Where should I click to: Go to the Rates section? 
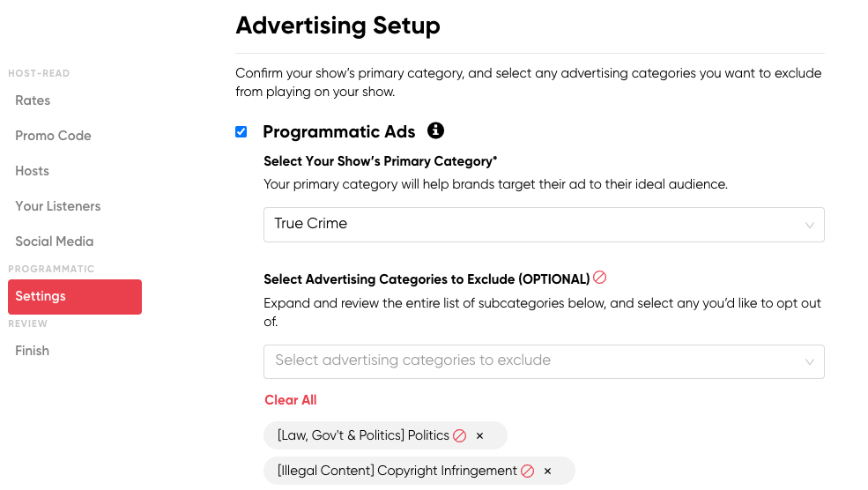tap(33, 100)
